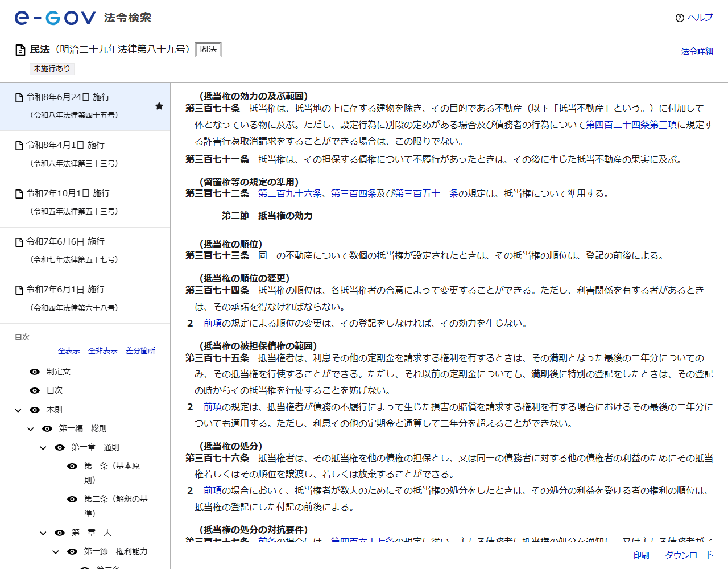Open the e-Gov 法令検索 logo home link
Screen dimensions: 728x569
[x=83, y=18]
